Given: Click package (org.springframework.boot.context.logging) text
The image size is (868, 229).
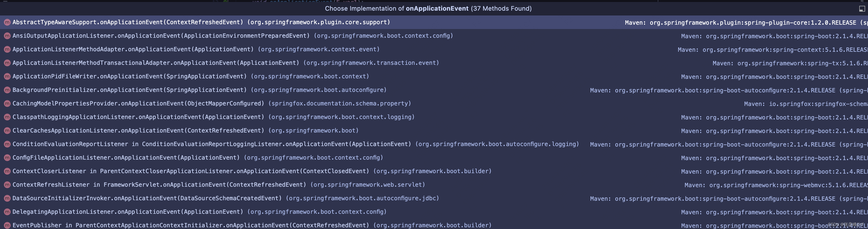Looking at the screenshot, I should pyautogui.click(x=341, y=117).
